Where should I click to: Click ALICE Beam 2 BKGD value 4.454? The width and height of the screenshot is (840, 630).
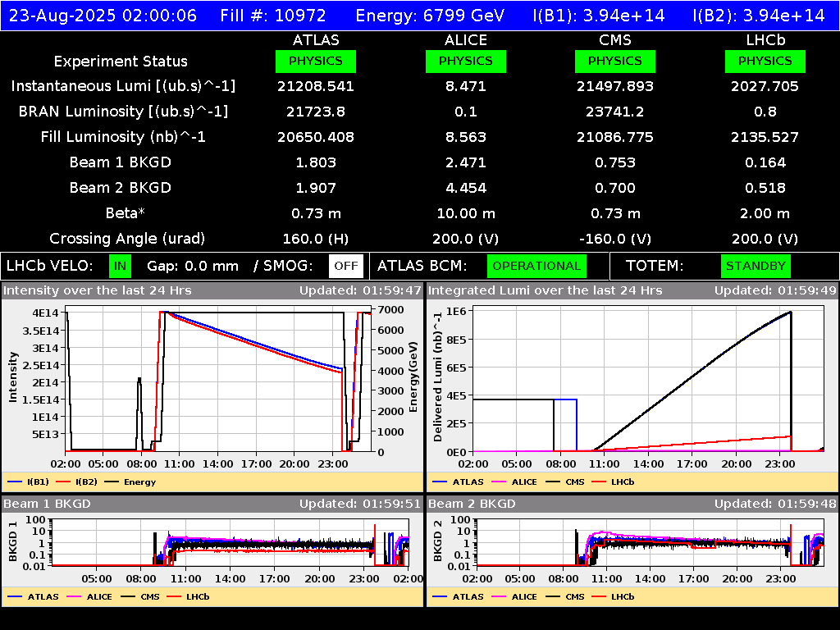click(x=466, y=188)
